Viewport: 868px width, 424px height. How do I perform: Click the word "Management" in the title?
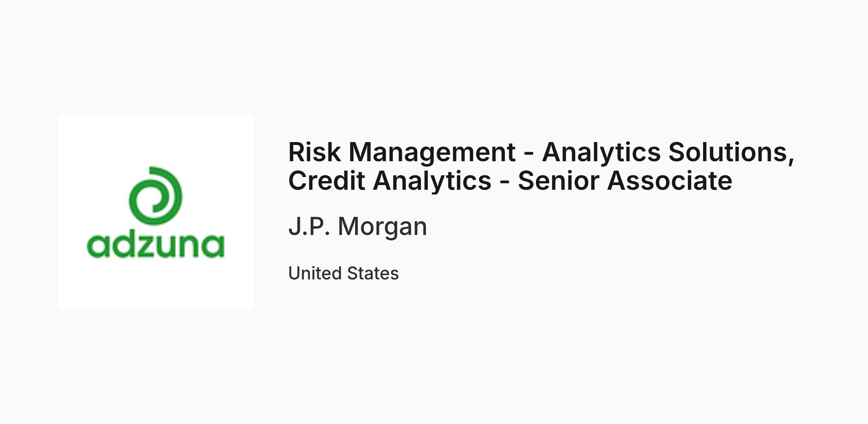point(432,153)
